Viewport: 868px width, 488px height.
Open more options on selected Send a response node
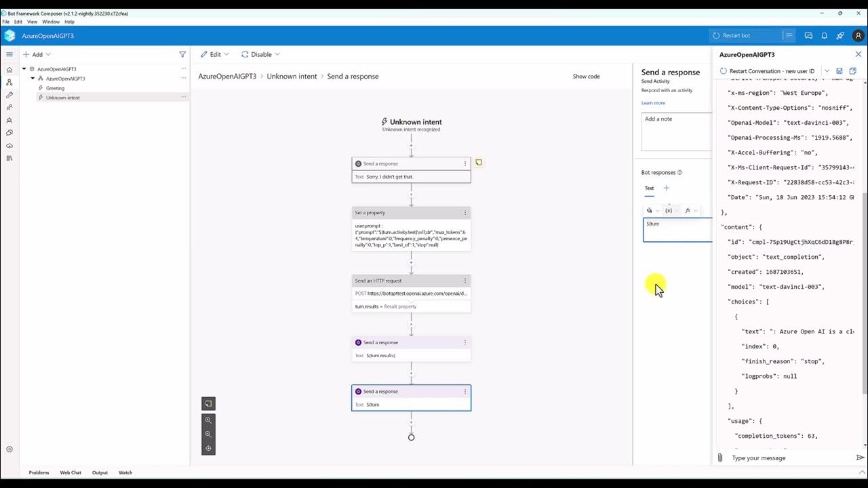click(465, 391)
